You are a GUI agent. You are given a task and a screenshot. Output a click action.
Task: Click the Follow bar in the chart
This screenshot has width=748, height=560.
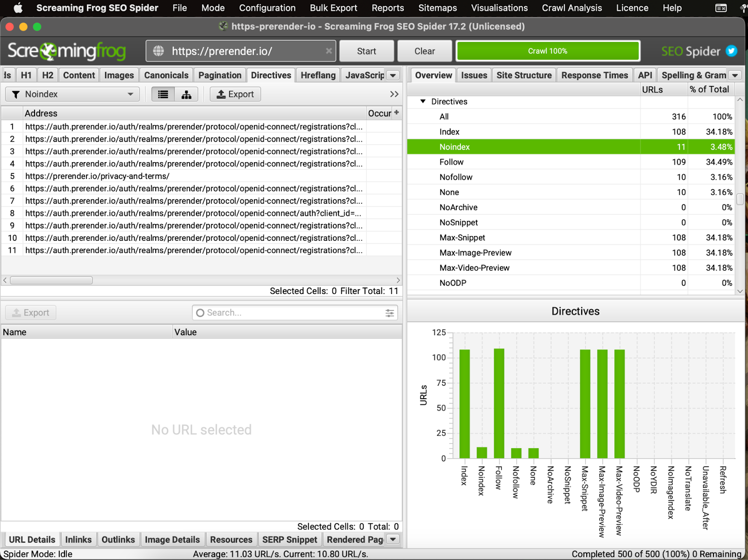point(499,403)
